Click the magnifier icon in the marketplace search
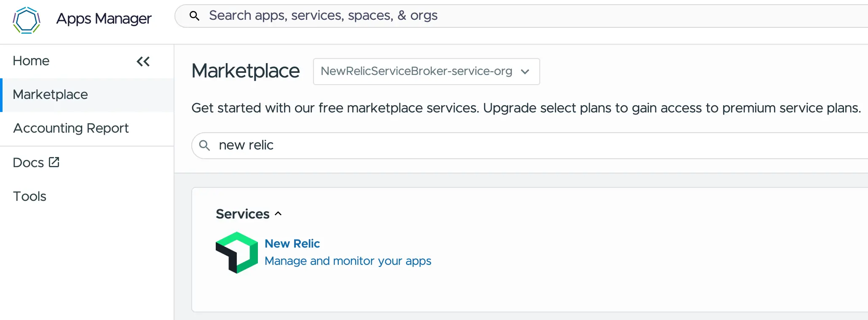This screenshot has height=320, width=868. coord(204,145)
